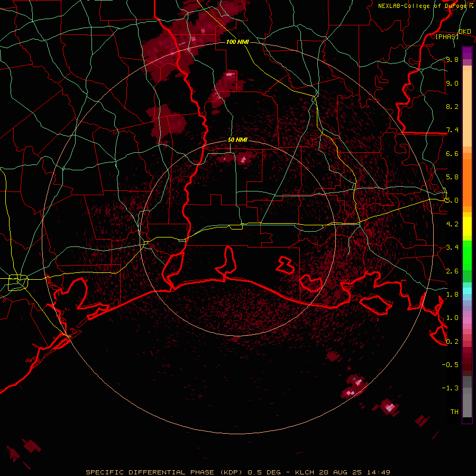Click the yellow highway loop near left edge
Screen dimensions: 476x476
tap(18, 282)
